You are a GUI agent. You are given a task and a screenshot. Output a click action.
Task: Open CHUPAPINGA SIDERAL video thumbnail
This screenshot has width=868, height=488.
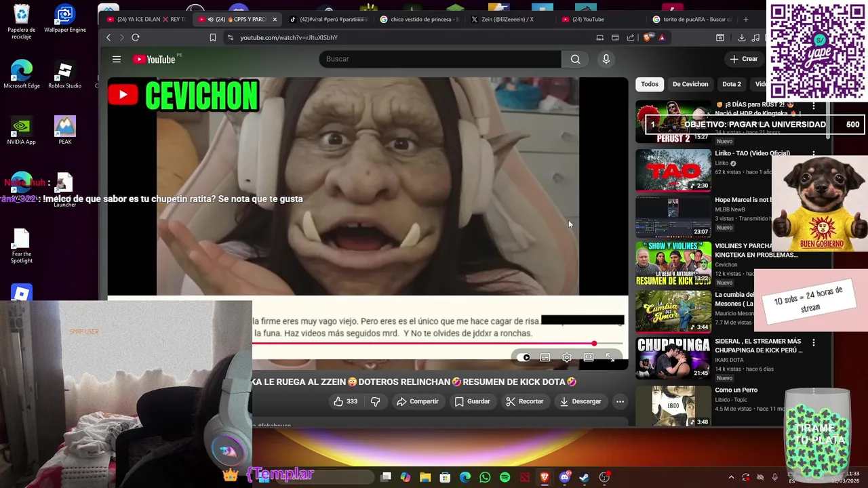click(x=673, y=357)
